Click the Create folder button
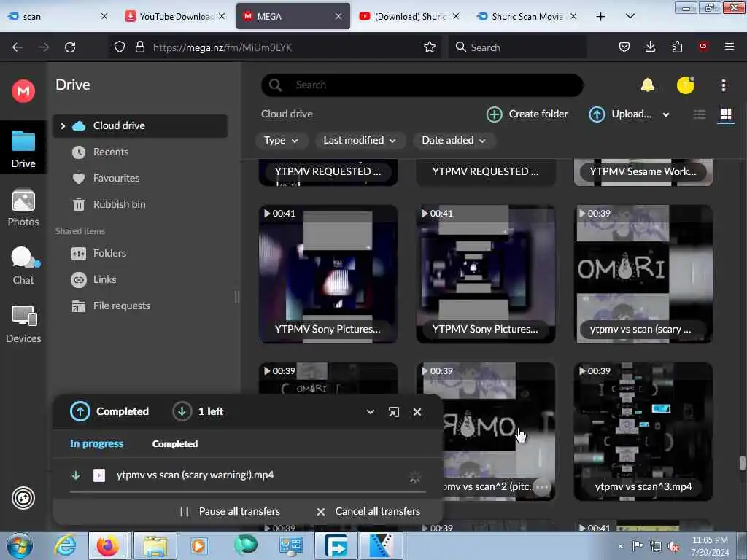This screenshot has height=560, width=747. tap(527, 114)
